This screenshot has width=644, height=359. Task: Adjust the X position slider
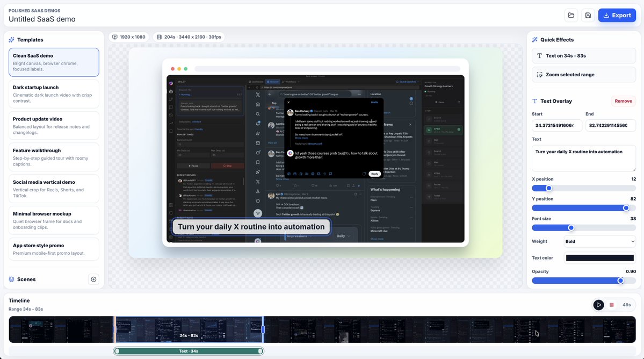(x=584, y=188)
